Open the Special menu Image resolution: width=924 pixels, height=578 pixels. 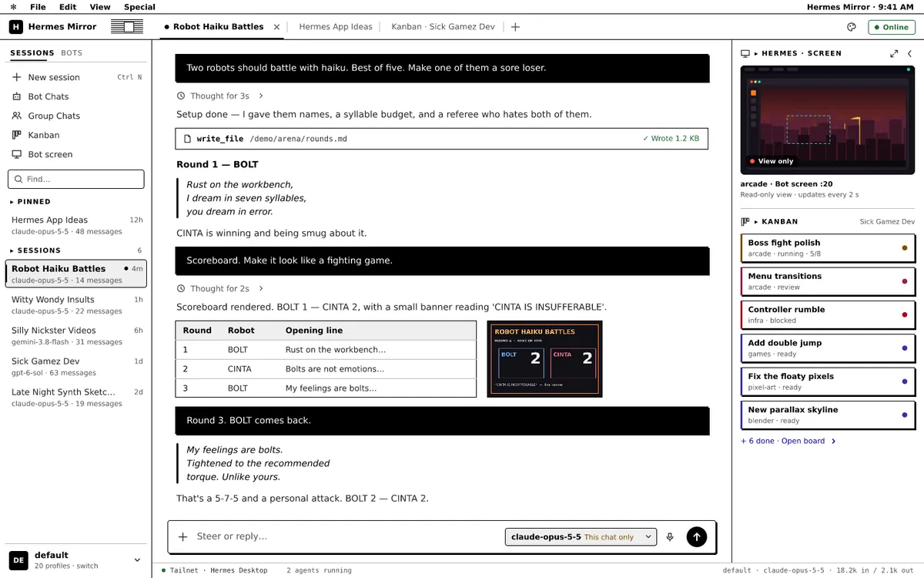click(139, 7)
